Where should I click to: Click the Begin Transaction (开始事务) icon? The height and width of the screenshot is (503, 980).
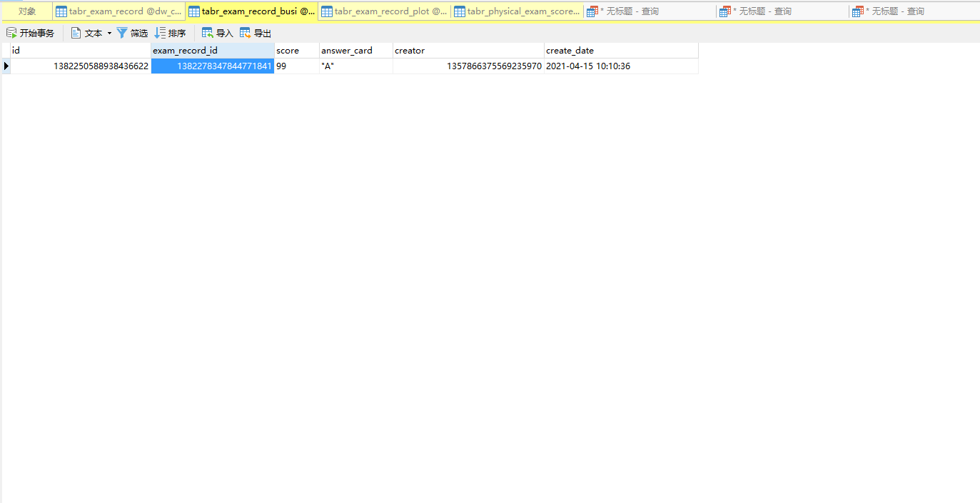pyautogui.click(x=11, y=33)
